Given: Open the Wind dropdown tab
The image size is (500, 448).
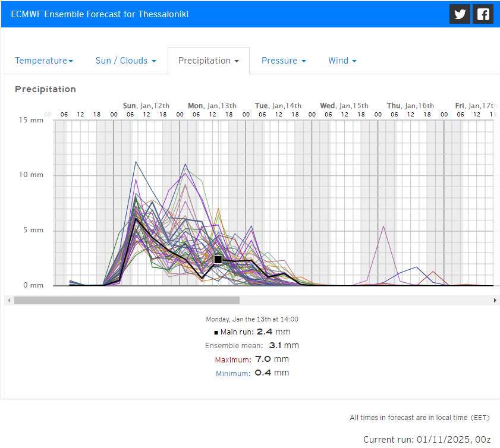Looking at the screenshot, I should point(342,61).
